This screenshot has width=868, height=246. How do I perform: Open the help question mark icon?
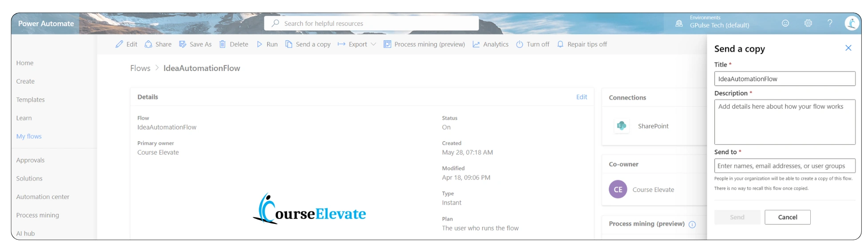click(830, 23)
